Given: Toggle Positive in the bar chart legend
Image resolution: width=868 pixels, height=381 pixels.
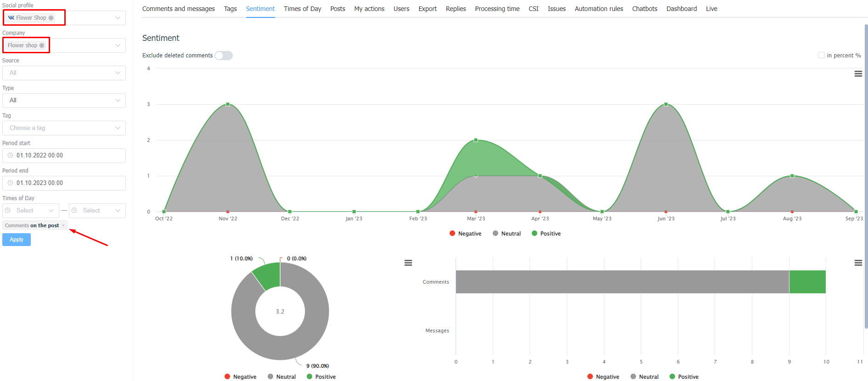Looking at the screenshot, I should coord(684,376).
